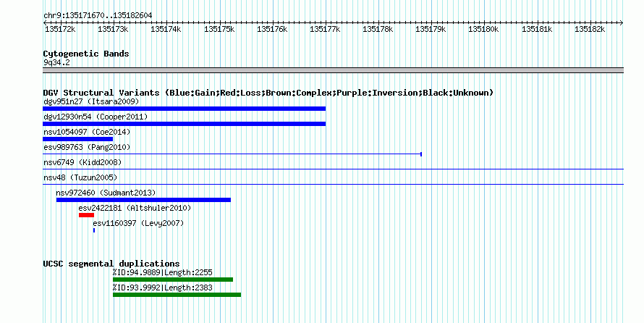Open the dgv951n27 (Itsara2009) label
644x323 pixels.
pos(91,101)
